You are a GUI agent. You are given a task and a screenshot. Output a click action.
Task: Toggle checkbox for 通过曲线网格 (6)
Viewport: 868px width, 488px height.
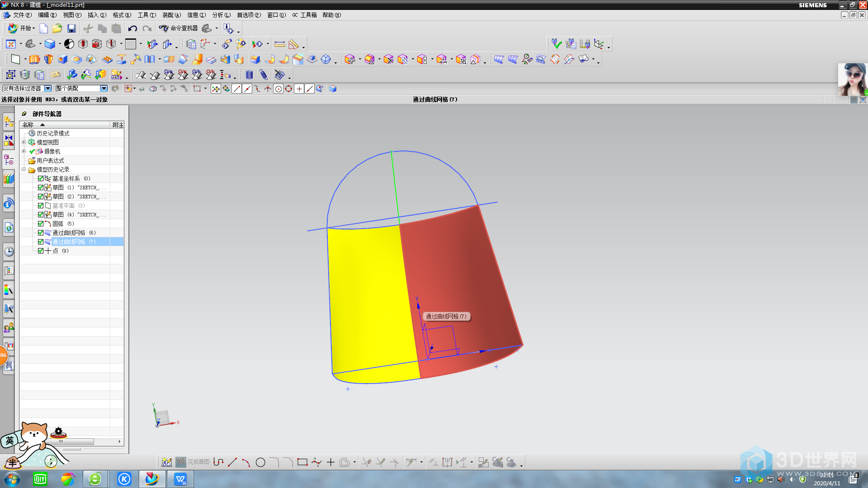[41, 233]
